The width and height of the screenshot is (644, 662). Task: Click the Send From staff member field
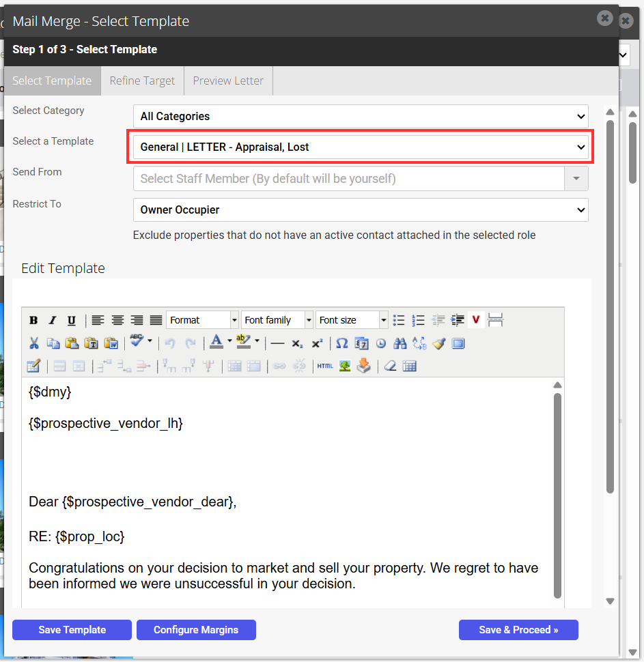[x=348, y=179]
